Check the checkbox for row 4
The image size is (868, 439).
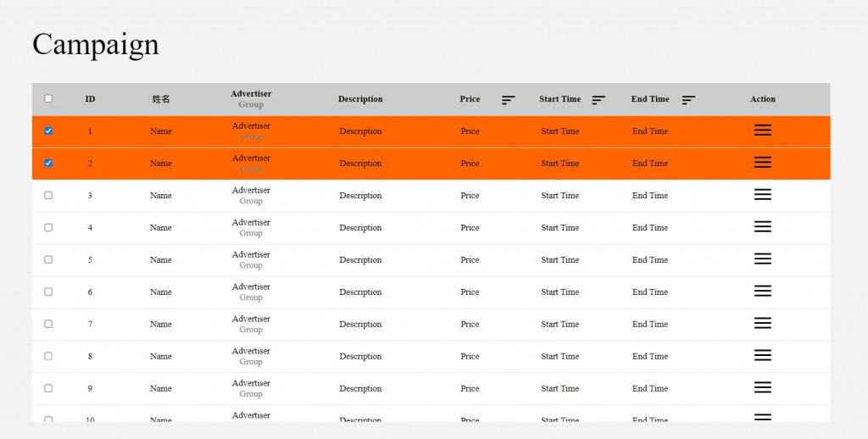click(x=48, y=227)
